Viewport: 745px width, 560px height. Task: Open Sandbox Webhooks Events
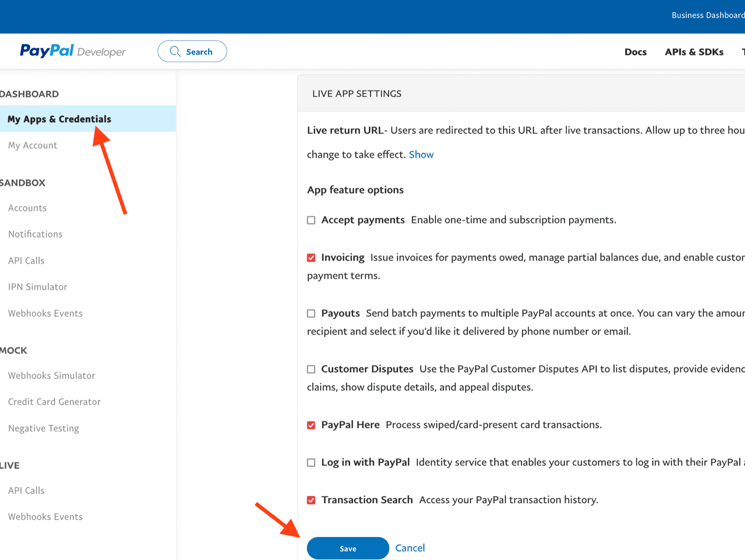click(x=45, y=313)
